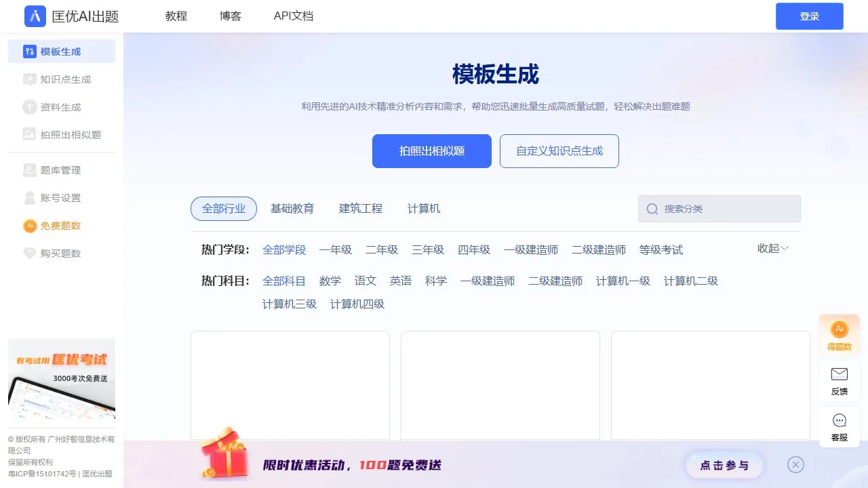Switch to the 基础教育 tab

pos(292,209)
